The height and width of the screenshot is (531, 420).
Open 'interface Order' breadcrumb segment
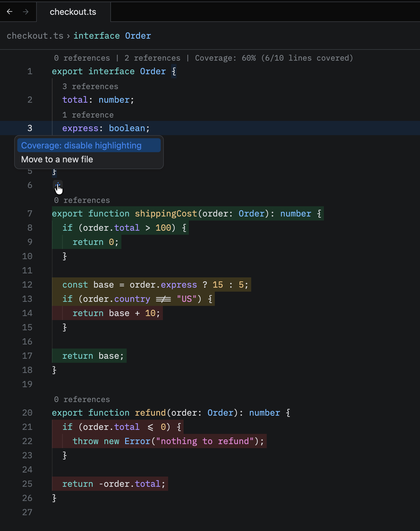[112, 36]
